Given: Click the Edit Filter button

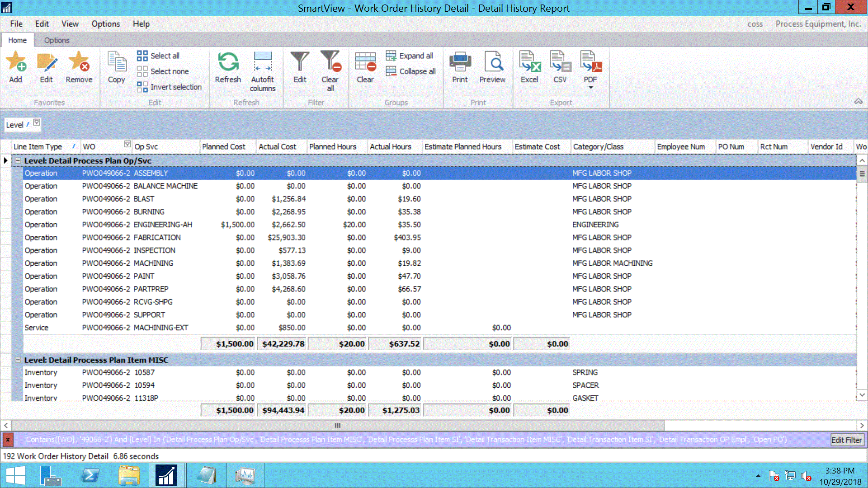Looking at the screenshot, I should (846, 440).
